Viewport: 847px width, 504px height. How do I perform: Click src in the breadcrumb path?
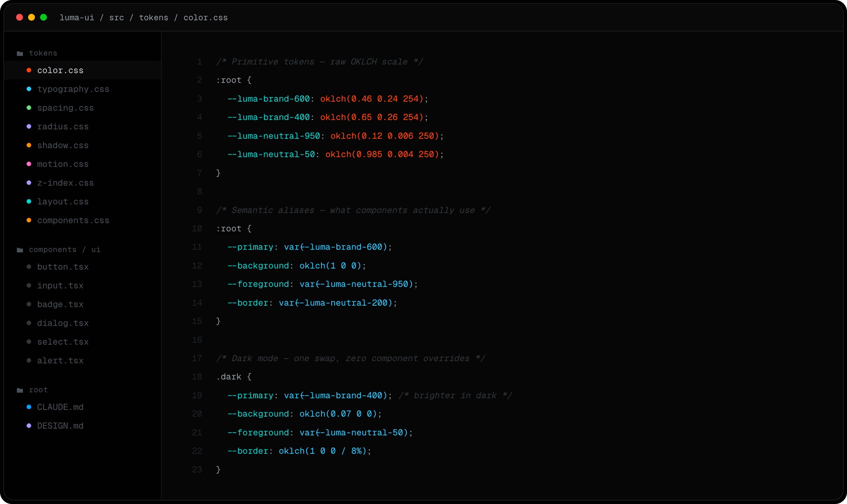(117, 18)
